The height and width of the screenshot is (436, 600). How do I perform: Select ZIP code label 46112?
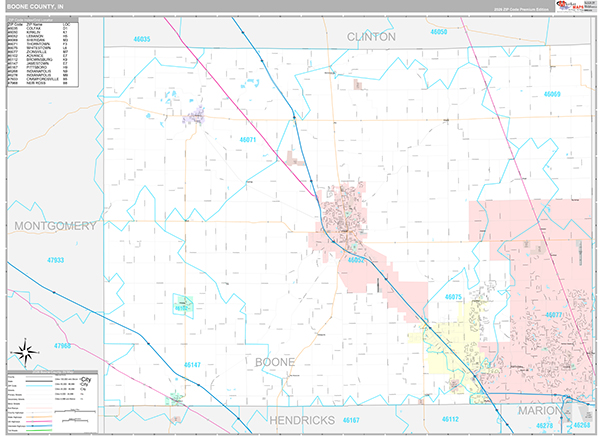click(450, 419)
